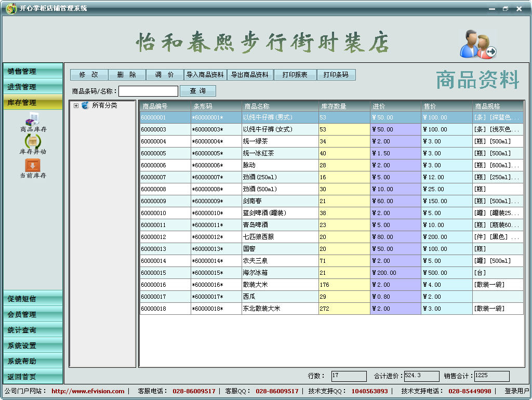Click the ¥500.00 sale price cell
This screenshot has width=532, height=400.
click(446, 272)
